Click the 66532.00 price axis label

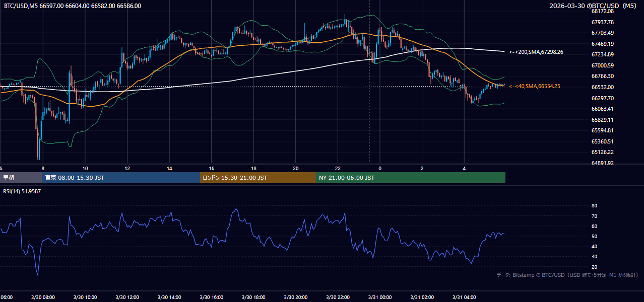point(602,87)
